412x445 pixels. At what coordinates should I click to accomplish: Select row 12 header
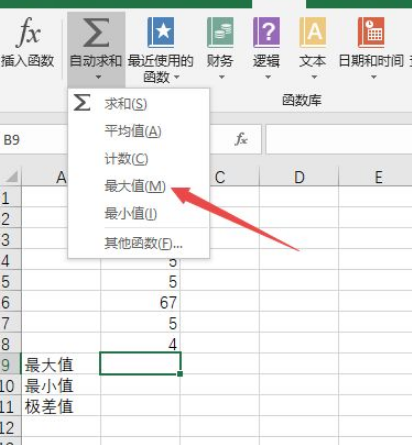[x=10, y=427]
